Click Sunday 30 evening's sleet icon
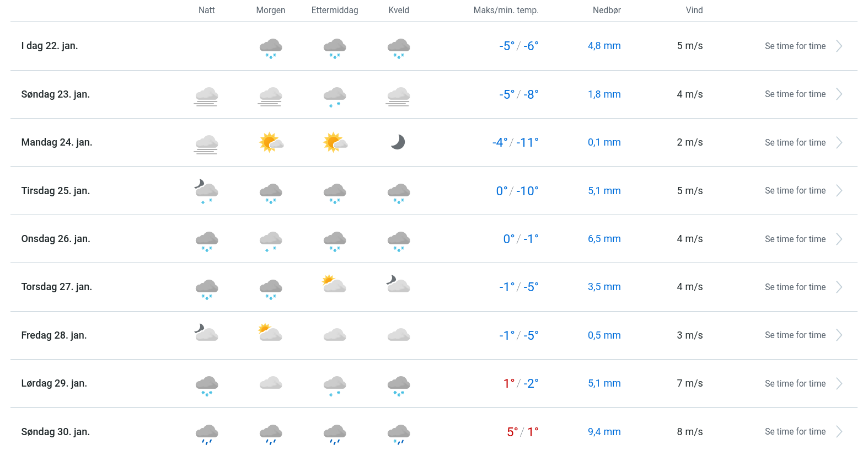This screenshot has width=868, height=455. [x=398, y=433]
